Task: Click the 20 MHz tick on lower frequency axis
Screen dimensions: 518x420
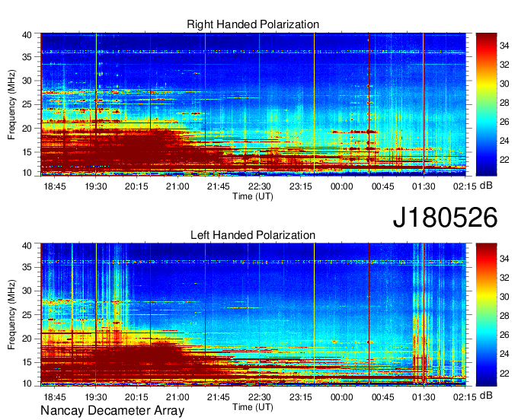Action: [x=27, y=339]
